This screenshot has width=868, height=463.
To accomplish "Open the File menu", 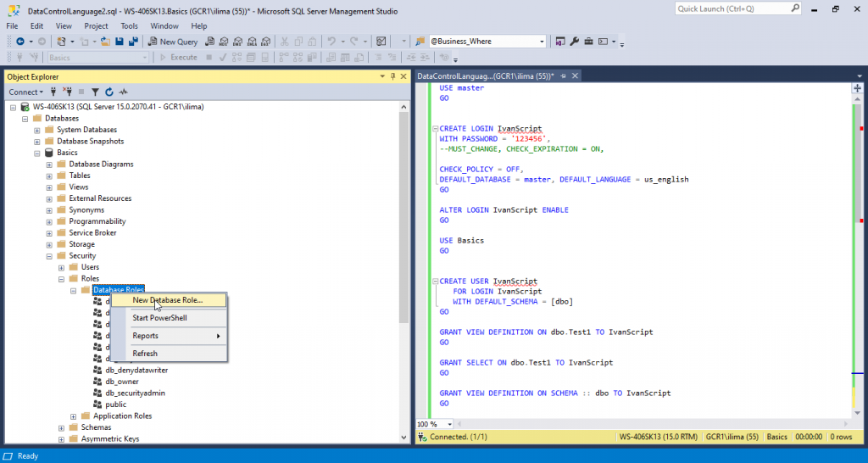I will pyautogui.click(x=12, y=26).
